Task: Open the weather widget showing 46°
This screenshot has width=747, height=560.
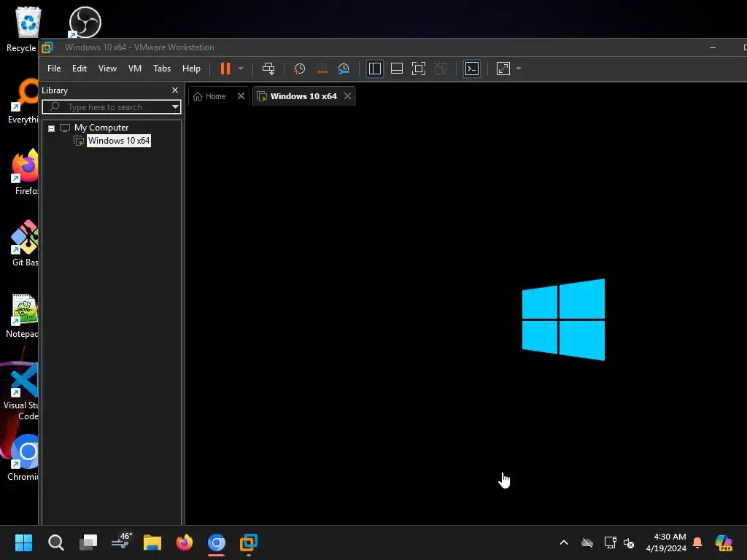Action: 120,542
